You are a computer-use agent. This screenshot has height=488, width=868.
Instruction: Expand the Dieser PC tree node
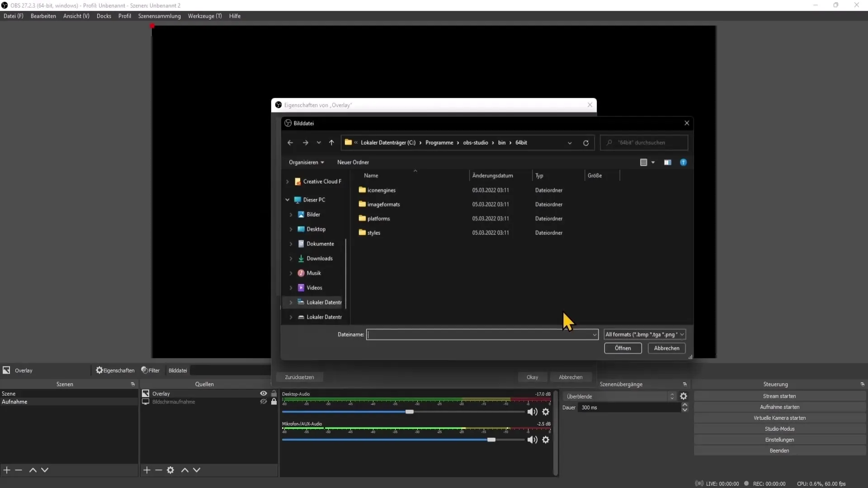pos(288,200)
